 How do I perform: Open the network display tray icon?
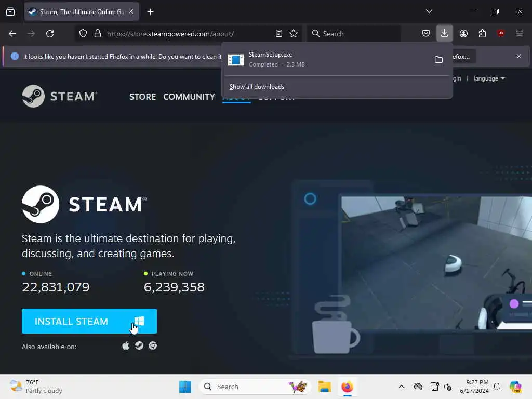tap(434, 387)
